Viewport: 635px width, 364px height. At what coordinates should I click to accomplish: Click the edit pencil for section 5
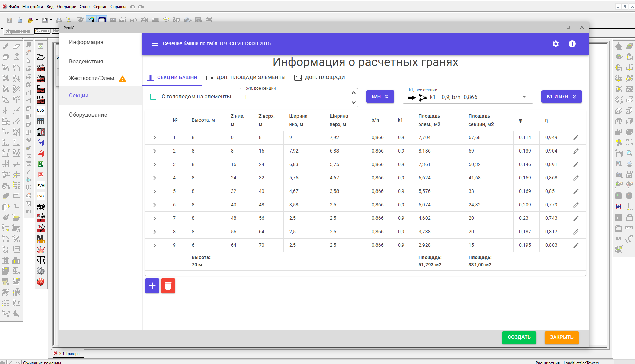tap(576, 191)
